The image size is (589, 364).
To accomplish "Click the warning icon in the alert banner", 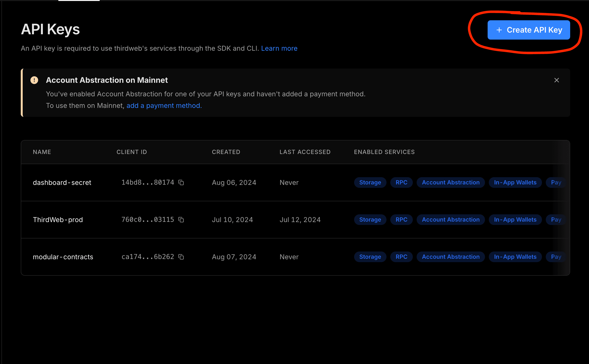I will (x=34, y=80).
